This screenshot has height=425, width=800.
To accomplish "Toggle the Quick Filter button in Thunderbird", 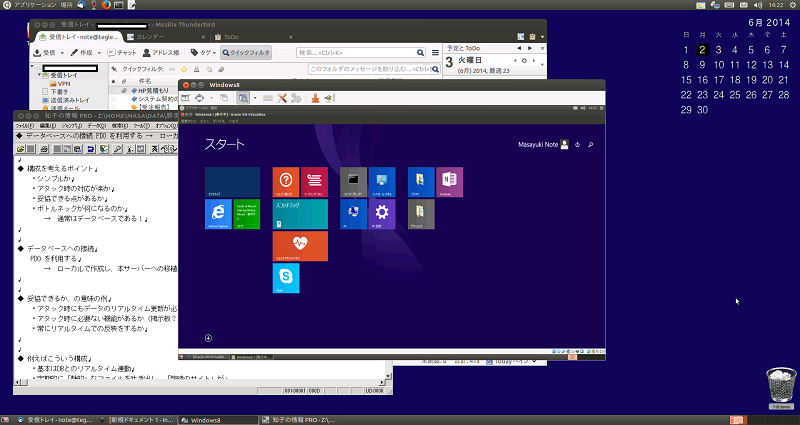I will coord(246,53).
